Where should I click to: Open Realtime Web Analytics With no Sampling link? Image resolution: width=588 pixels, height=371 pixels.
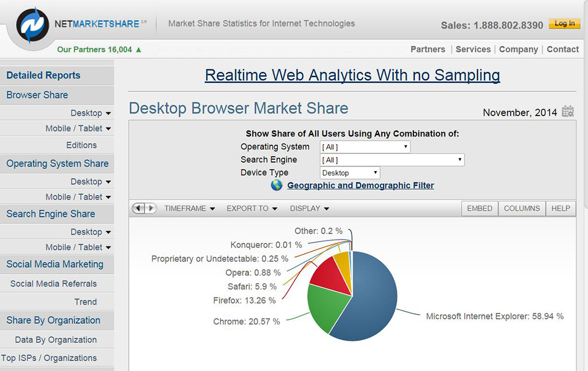(353, 75)
